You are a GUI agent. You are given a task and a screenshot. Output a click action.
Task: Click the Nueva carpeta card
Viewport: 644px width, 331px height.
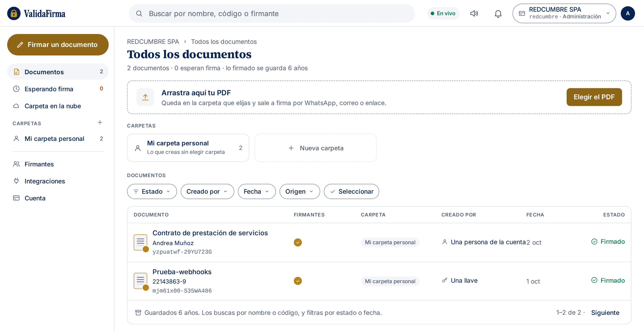click(316, 148)
